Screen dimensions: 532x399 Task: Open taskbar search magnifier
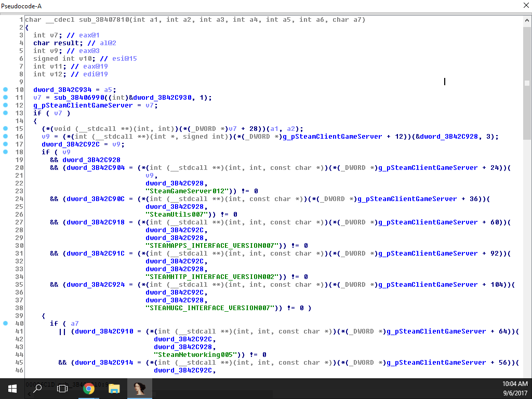(37, 389)
